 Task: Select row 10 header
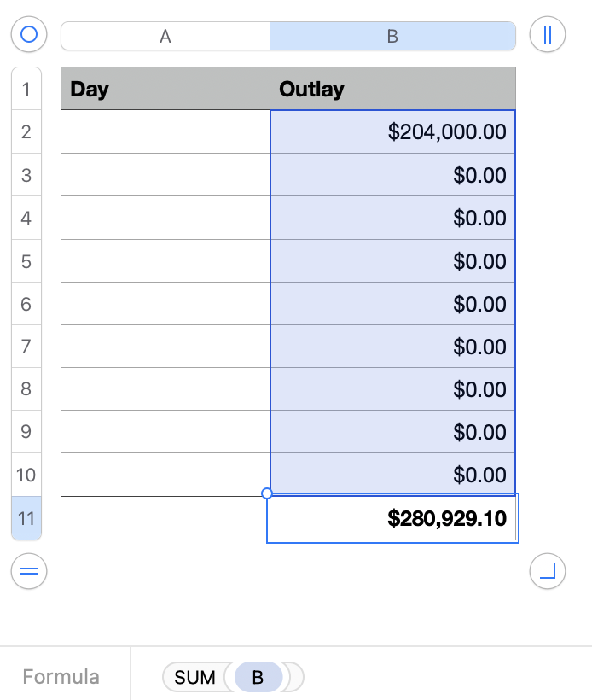(26, 475)
